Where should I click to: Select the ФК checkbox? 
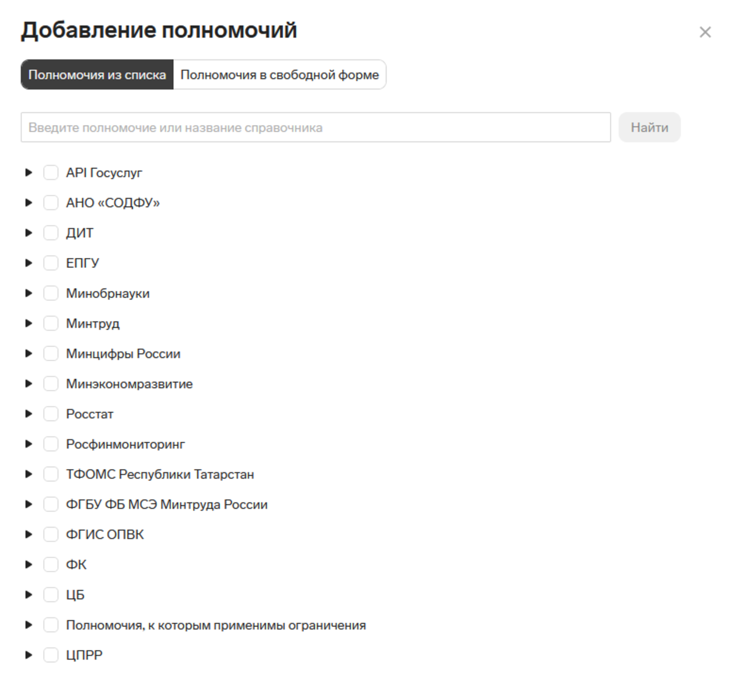coord(50,565)
